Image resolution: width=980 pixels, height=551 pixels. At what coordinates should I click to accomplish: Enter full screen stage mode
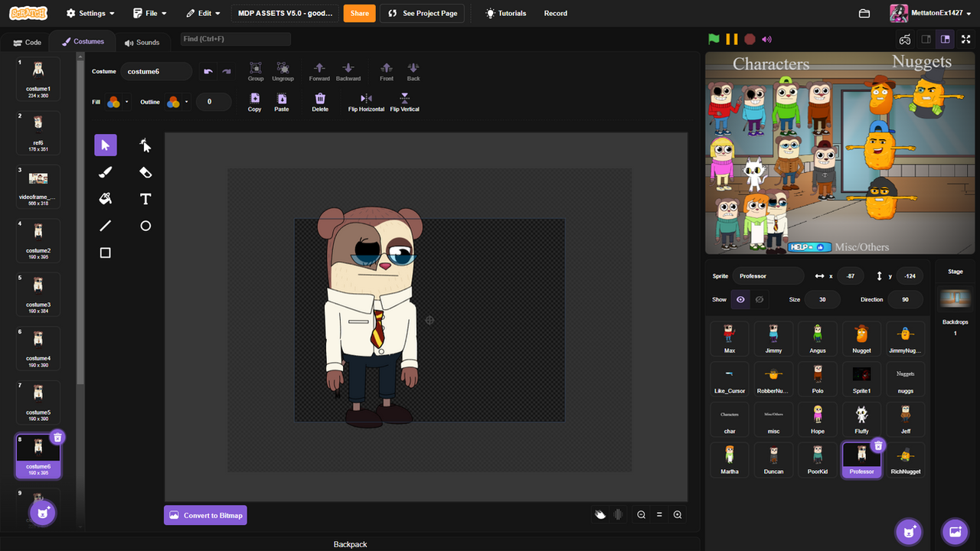pos(965,39)
